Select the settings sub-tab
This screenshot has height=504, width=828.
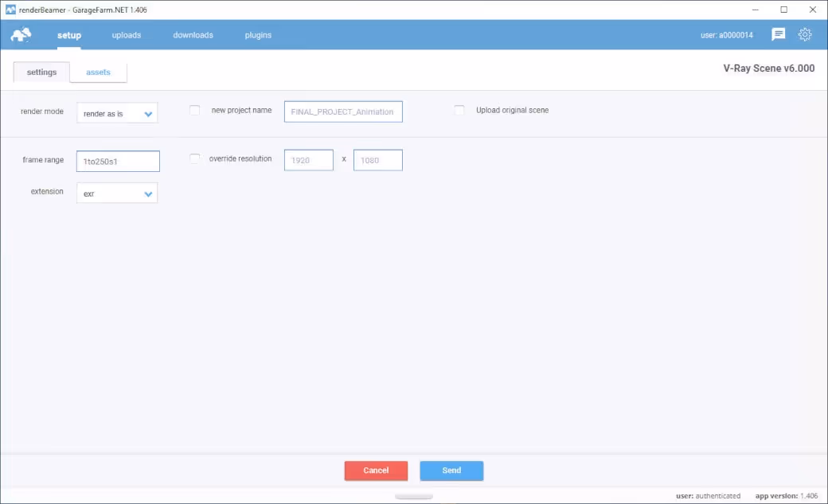pyautogui.click(x=41, y=72)
